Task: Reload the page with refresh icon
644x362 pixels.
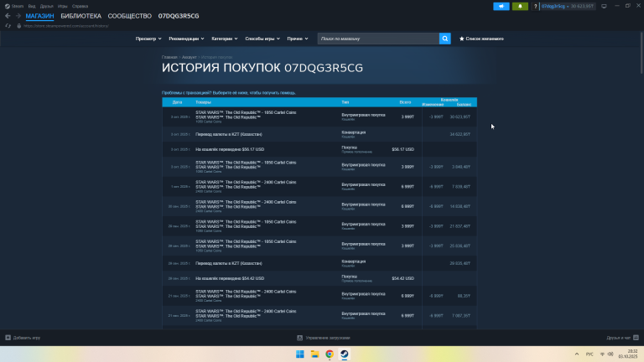Action: pos(8,26)
